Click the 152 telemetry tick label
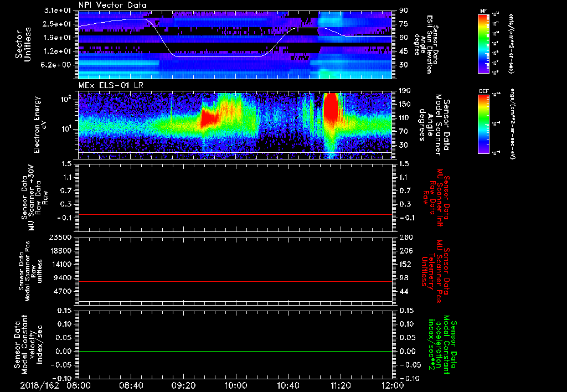Image resolution: width=567 pixels, height=392 pixels. point(406,264)
